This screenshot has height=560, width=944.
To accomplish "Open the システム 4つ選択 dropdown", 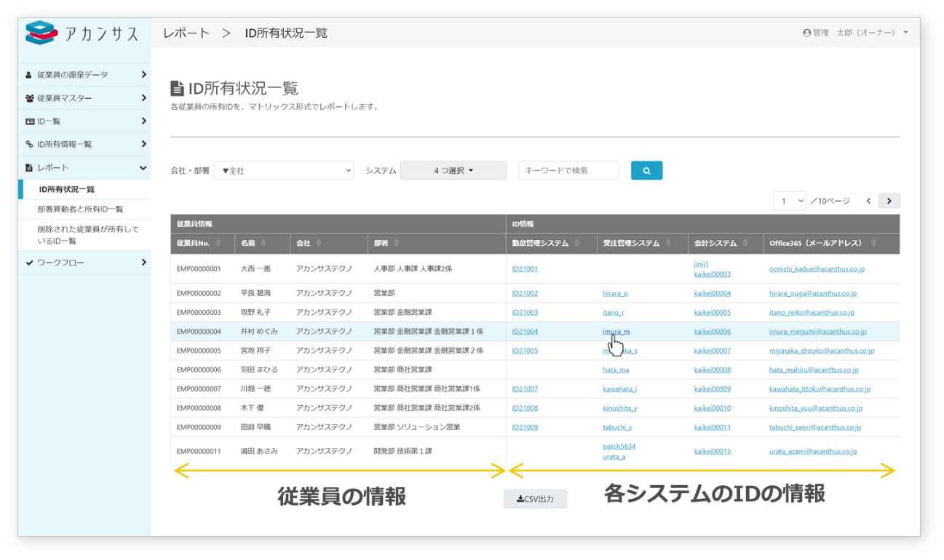I will 453,171.
